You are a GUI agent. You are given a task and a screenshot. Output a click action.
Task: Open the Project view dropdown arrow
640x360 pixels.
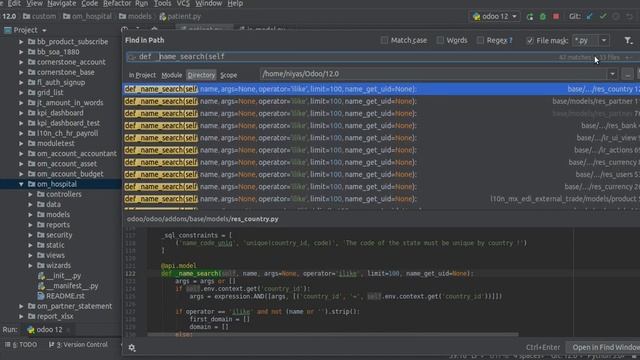(44, 31)
